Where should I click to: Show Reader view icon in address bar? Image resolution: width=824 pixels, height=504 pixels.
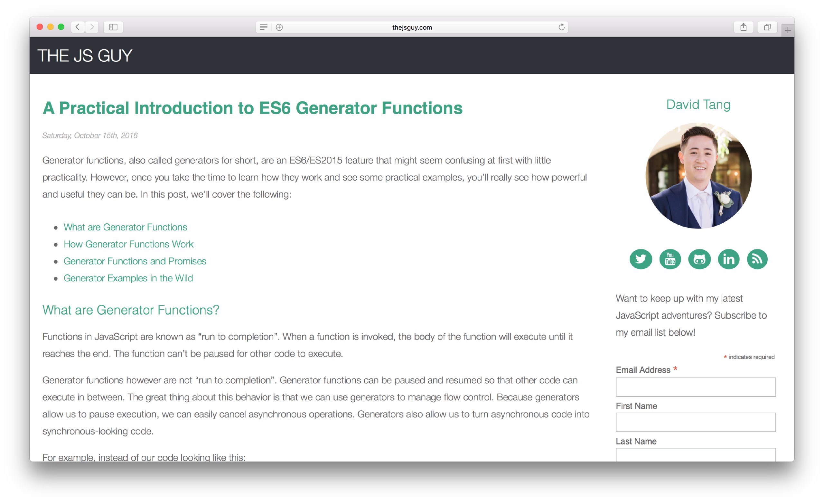[264, 27]
